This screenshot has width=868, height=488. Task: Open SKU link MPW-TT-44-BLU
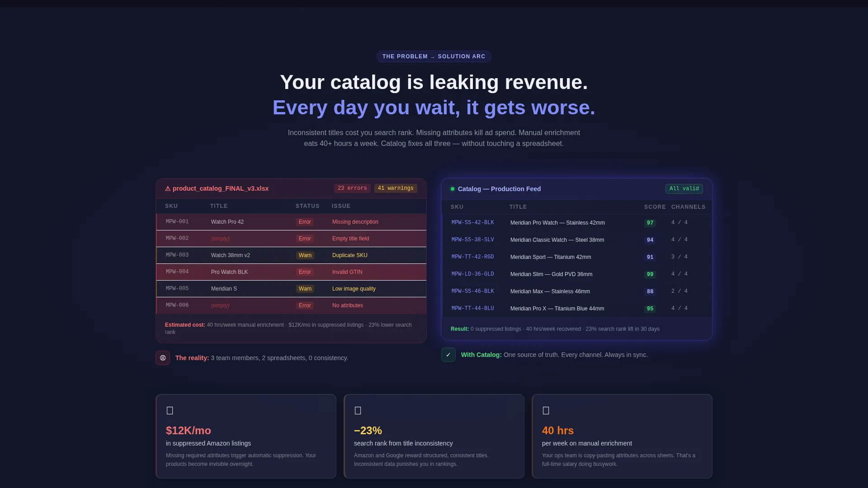point(472,309)
